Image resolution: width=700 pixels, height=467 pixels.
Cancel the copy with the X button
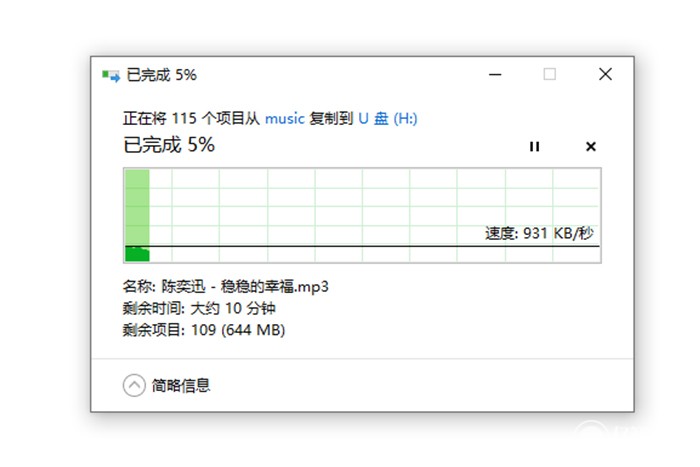[590, 147]
